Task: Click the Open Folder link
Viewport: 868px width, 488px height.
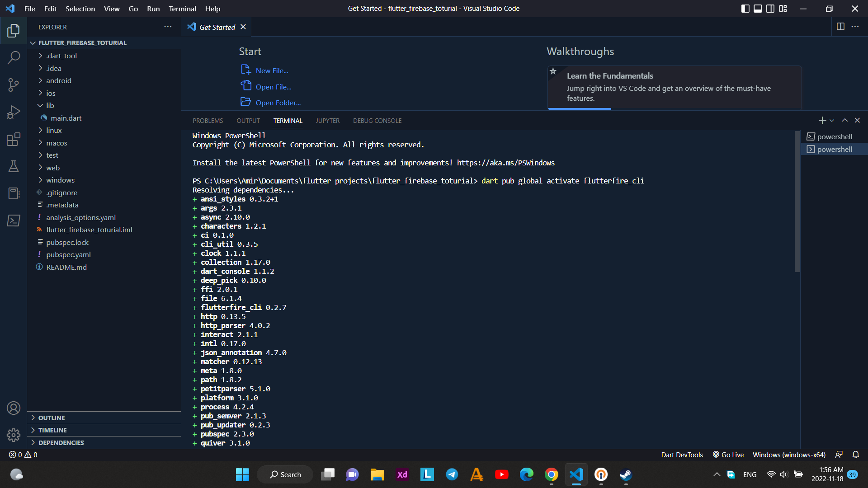Action: click(x=278, y=103)
